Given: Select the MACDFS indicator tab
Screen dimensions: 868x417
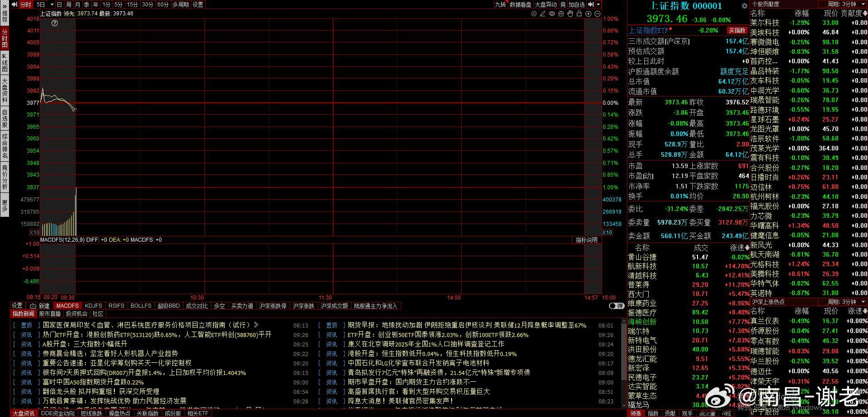Looking at the screenshot, I should tap(67, 306).
